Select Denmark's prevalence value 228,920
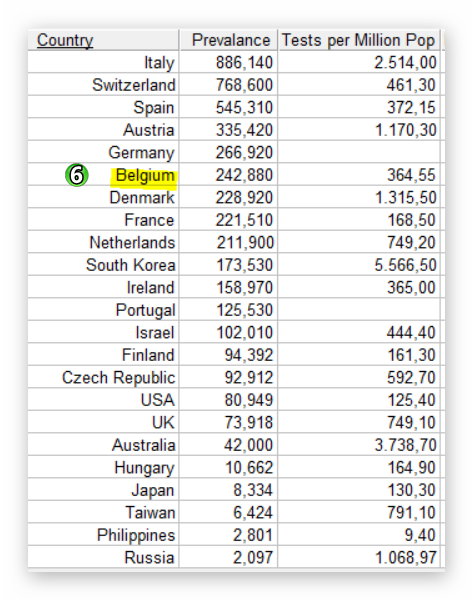The image size is (473, 600). (x=228, y=197)
